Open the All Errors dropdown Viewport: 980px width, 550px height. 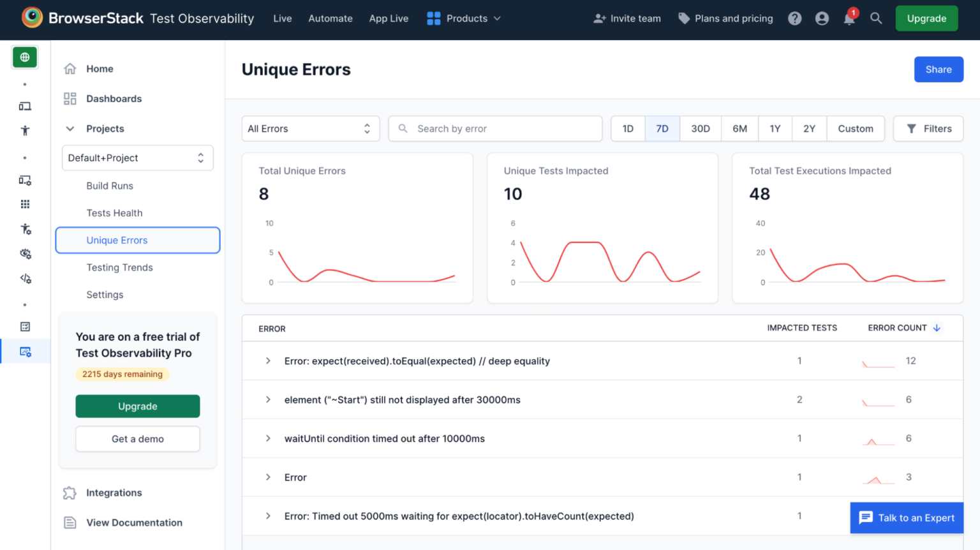click(310, 128)
